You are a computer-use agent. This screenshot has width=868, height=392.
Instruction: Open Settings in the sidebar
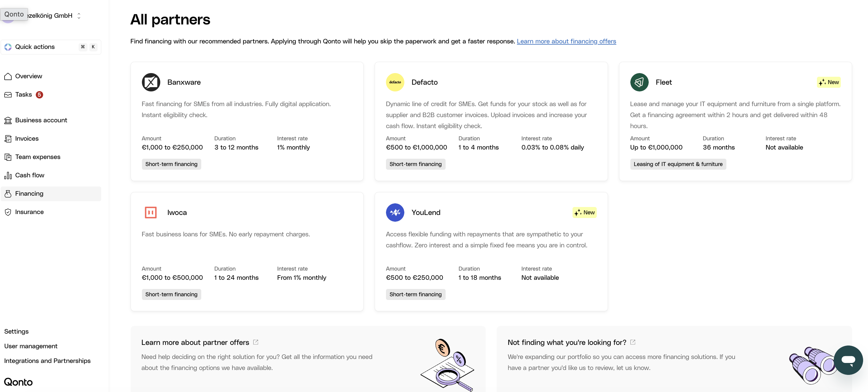tap(16, 331)
